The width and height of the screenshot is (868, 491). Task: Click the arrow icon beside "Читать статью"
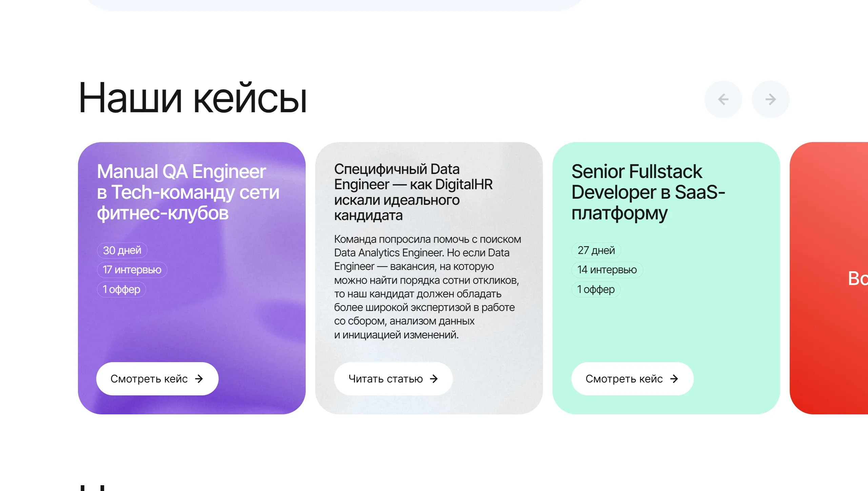(x=434, y=378)
